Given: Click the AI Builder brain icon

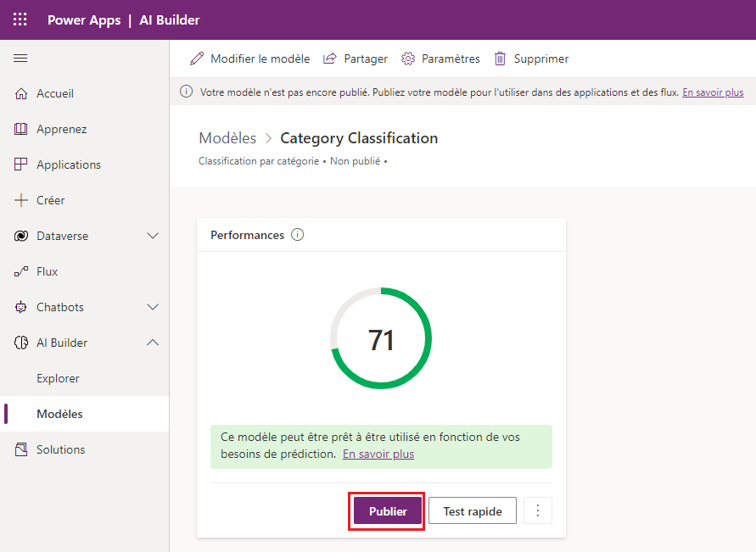Looking at the screenshot, I should [x=20, y=343].
